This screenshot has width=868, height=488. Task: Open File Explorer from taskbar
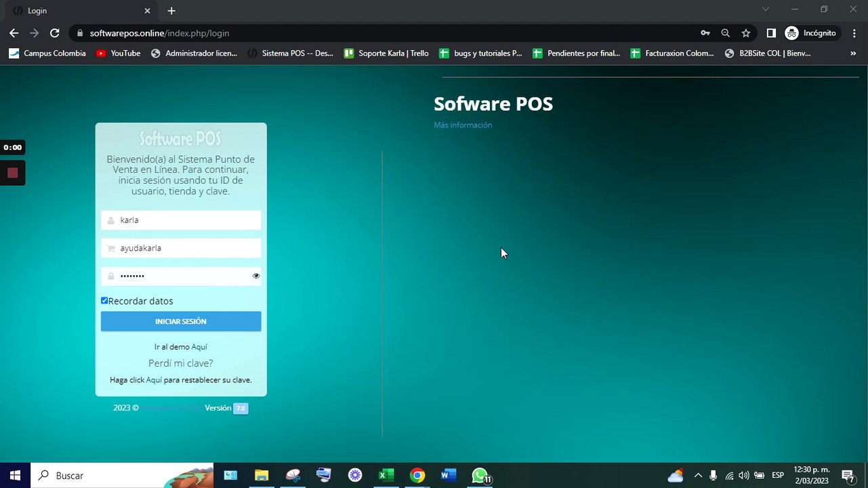(x=262, y=476)
